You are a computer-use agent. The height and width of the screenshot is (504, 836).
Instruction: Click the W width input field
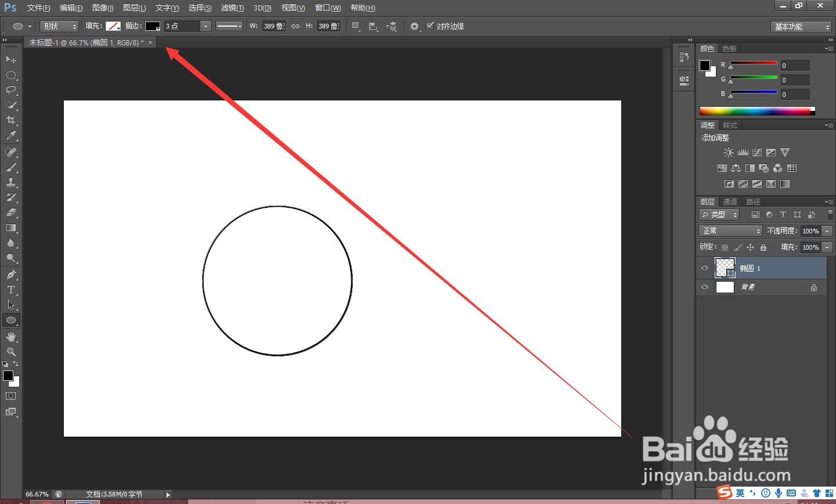[x=273, y=26]
